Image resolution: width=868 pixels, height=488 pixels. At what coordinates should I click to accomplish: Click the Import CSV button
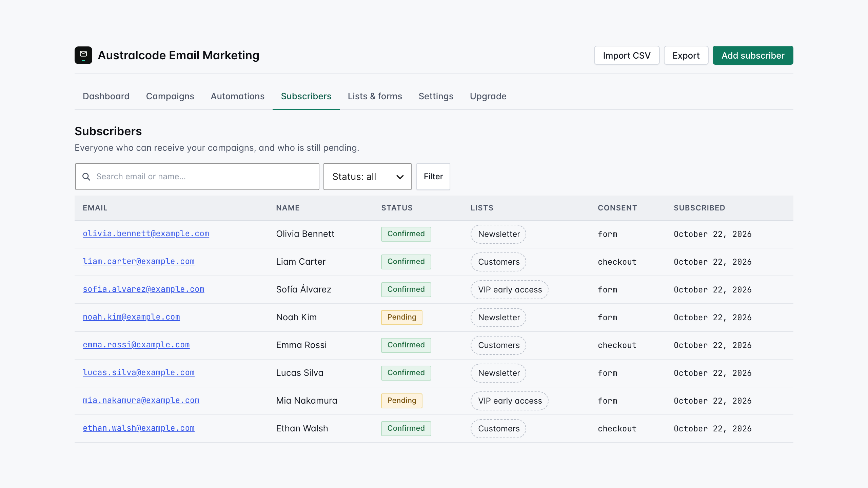click(627, 55)
